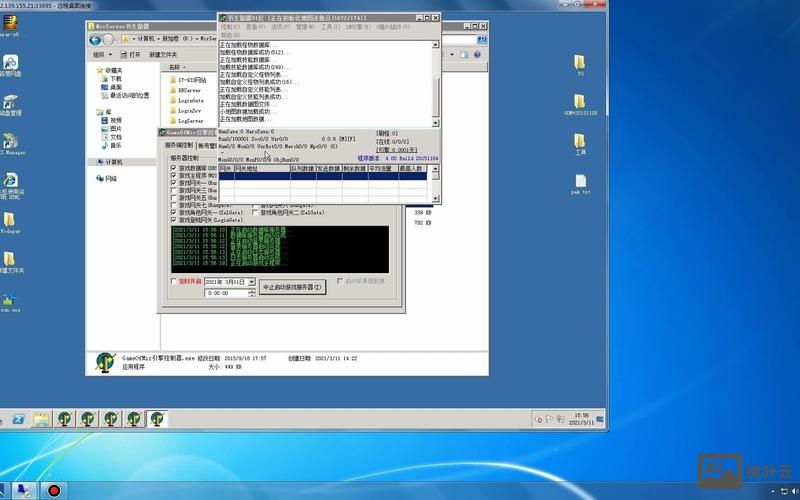
Task: Open the date picker dropdown for 2021年3月11日
Action: pyautogui.click(x=251, y=282)
